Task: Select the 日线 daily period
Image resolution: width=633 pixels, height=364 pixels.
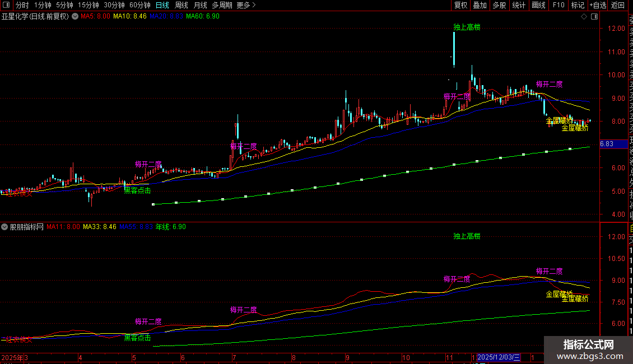Action: pyautogui.click(x=162, y=5)
